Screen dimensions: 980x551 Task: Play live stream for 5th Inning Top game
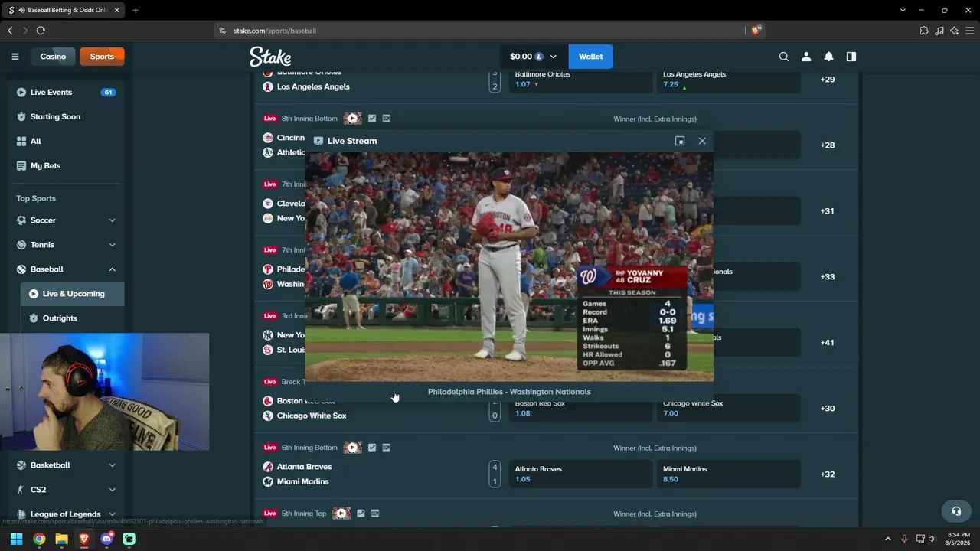point(341,514)
